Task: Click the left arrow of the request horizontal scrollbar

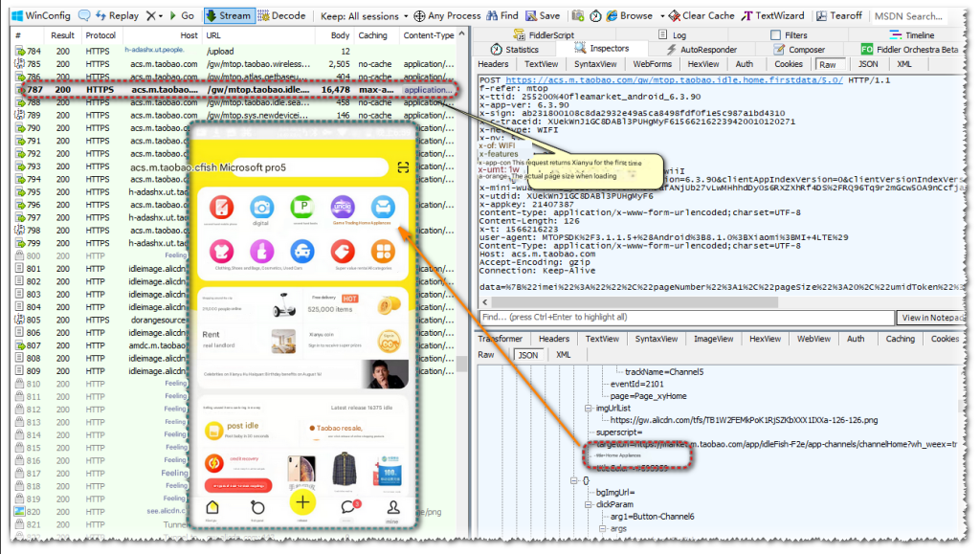Action: pyautogui.click(x=485, y=301)
